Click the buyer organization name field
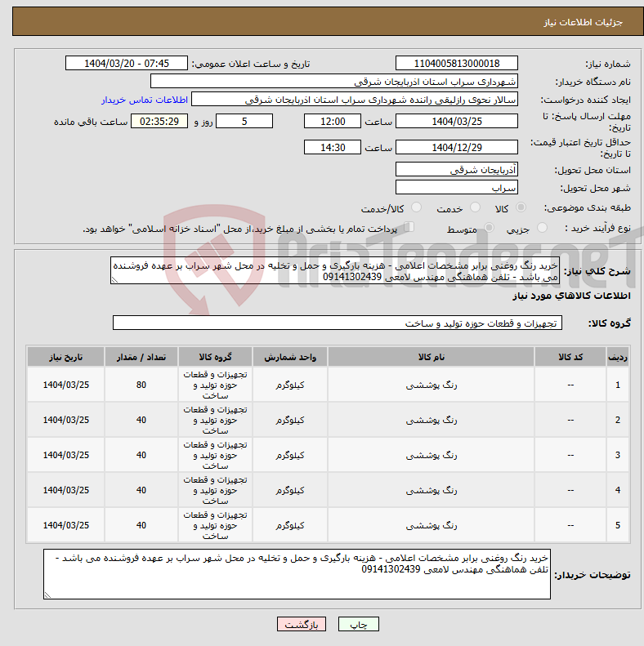The width and height of the screenshot is (644, 646). coord(334,82)
